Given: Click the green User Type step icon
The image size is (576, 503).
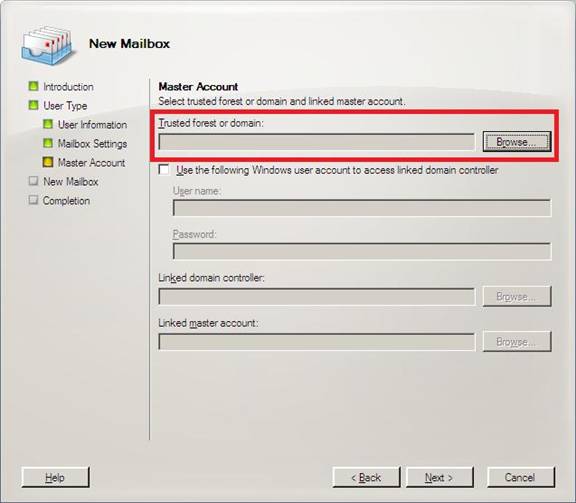Looking at the screenshot, I should point(33,105).
